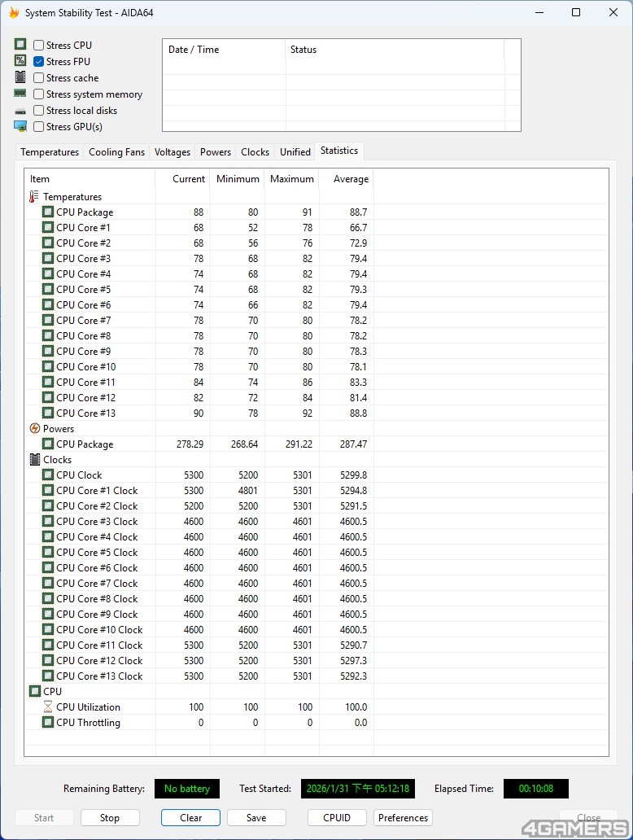Screen dimensions: 633x840
Task: Click the Stress GPU(s) monitor icon
Action: 20,127
